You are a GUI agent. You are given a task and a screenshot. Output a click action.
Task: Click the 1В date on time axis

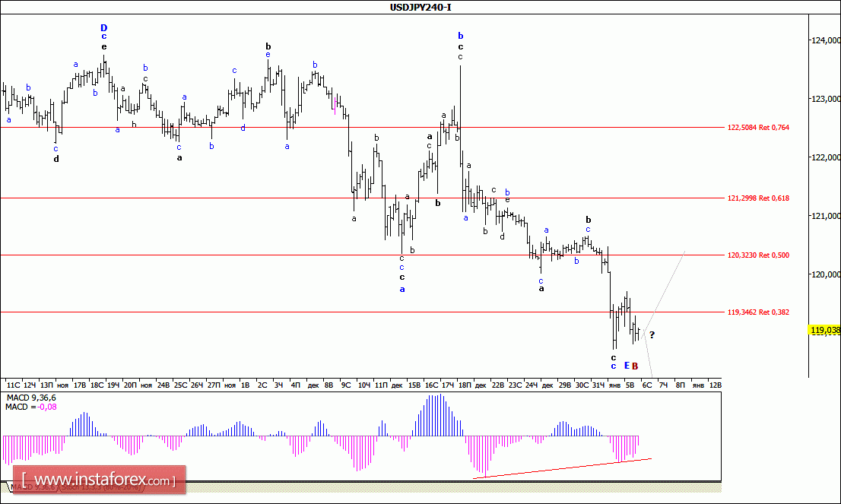(x=245, y=385)
